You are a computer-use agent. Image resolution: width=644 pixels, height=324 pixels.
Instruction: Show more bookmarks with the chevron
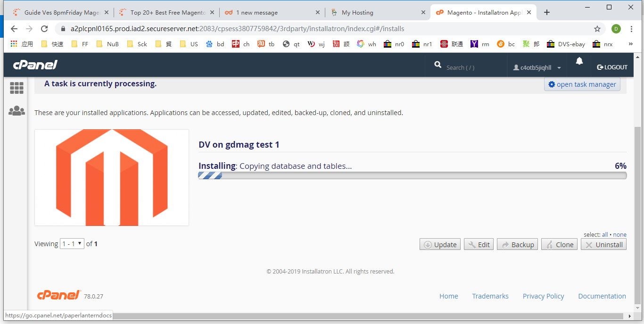pyautogui.click(x=631, y=44)
